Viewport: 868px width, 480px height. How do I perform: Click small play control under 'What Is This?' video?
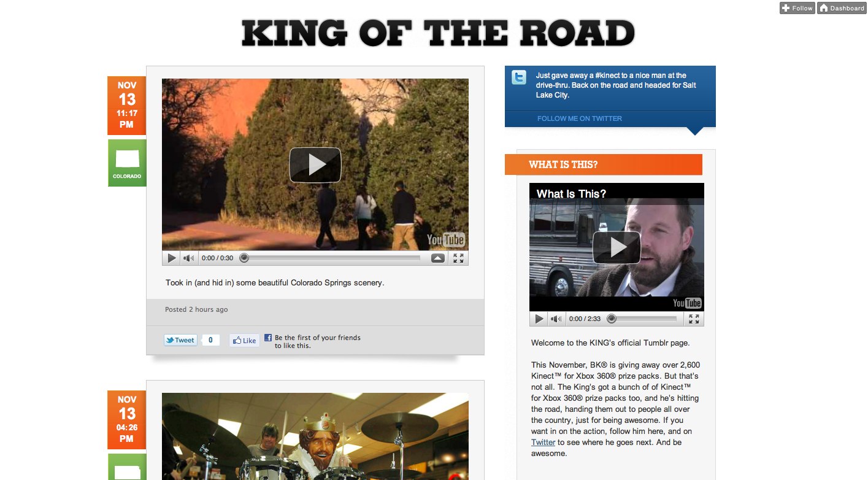(x=539, y=319)
